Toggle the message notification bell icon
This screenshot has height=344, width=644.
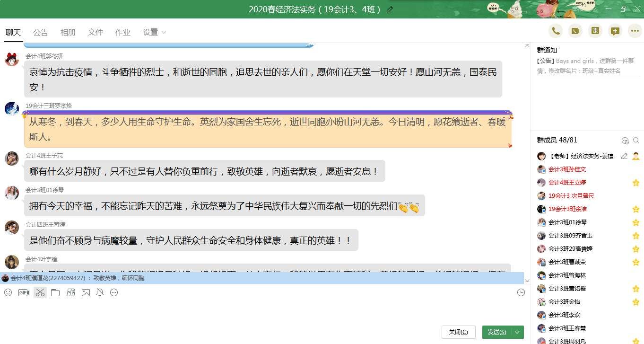100,293
